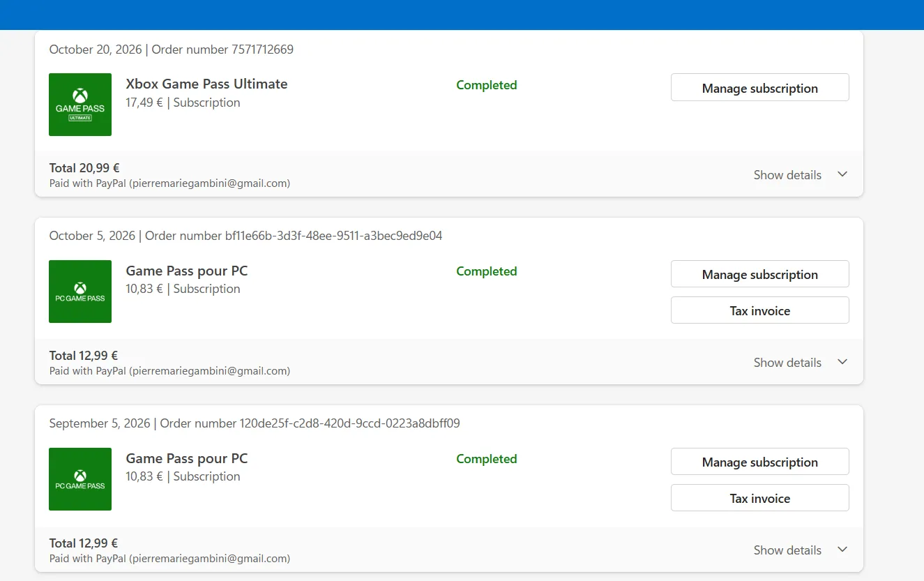Screen dimensions: 924x581
Task: Expand details chevron for the October 5 order
Action: 842,362
